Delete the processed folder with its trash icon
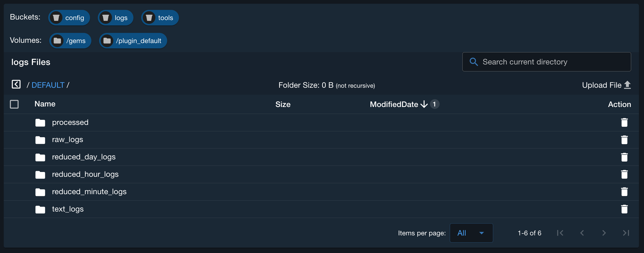Screen dimensions: 644x253 coord(624,122)
